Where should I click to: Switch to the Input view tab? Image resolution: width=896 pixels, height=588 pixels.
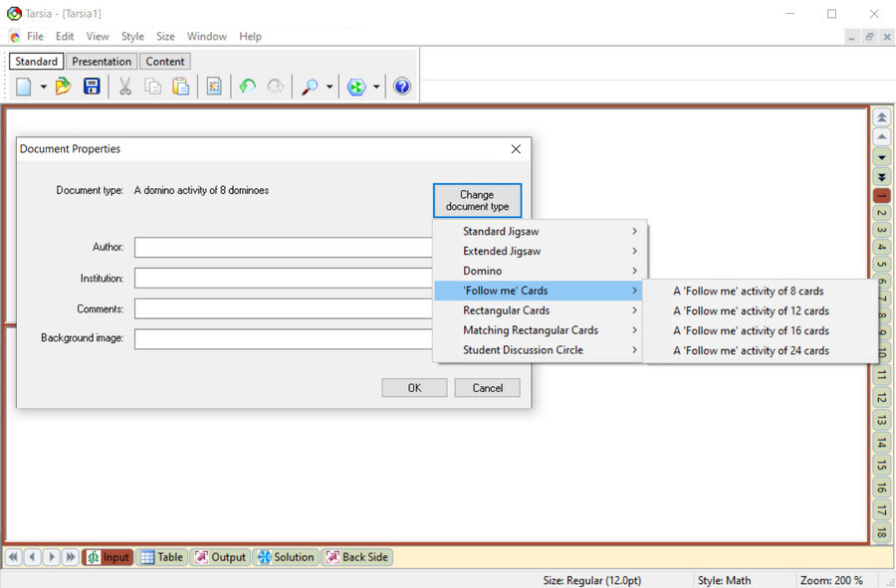tap(108, 557)
